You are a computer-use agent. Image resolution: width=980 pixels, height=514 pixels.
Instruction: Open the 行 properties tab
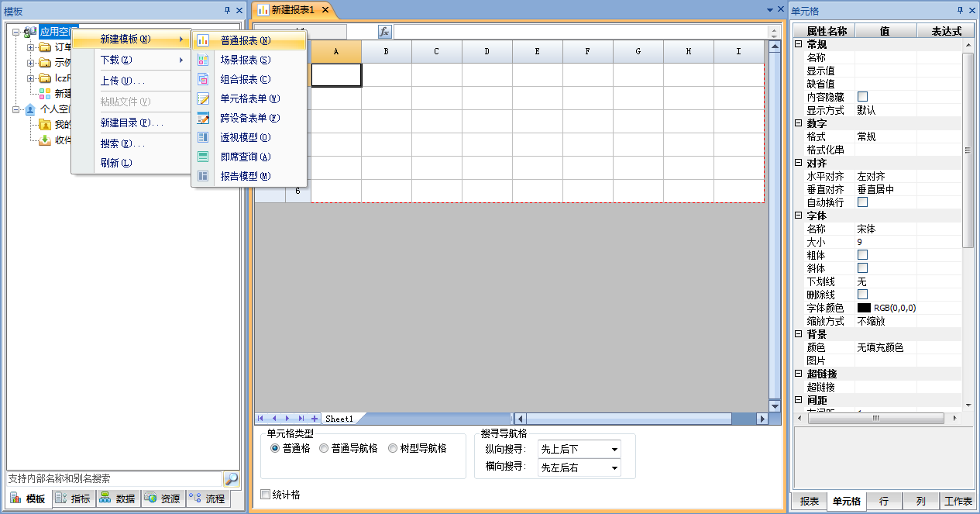pos(884,501)
